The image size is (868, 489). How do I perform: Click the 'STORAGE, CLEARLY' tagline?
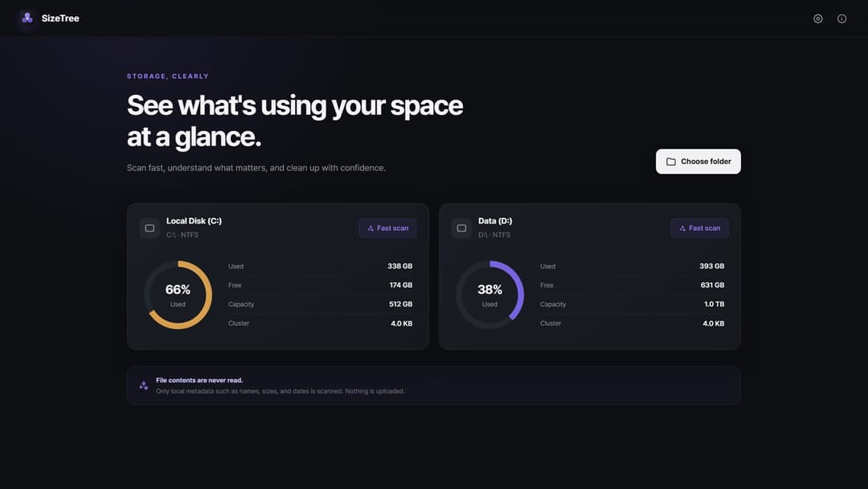[168, 76]
